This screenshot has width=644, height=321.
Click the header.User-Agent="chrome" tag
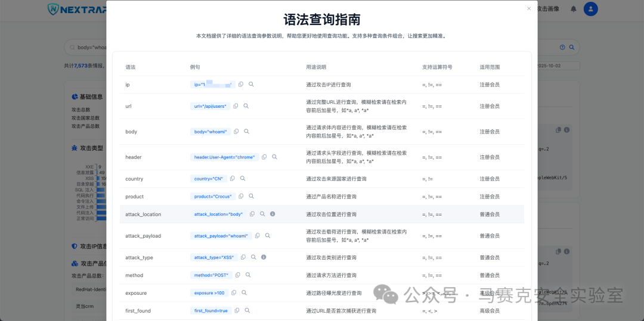(225, 157)
